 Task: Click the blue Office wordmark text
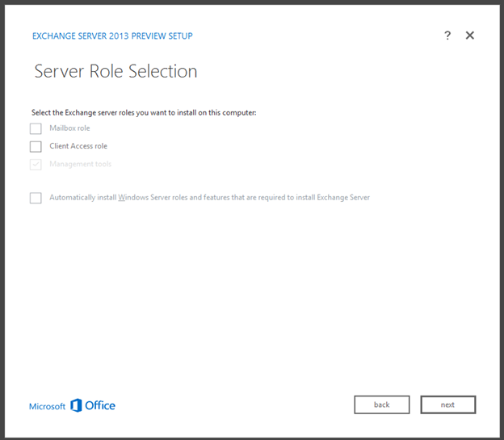(100, 405)
